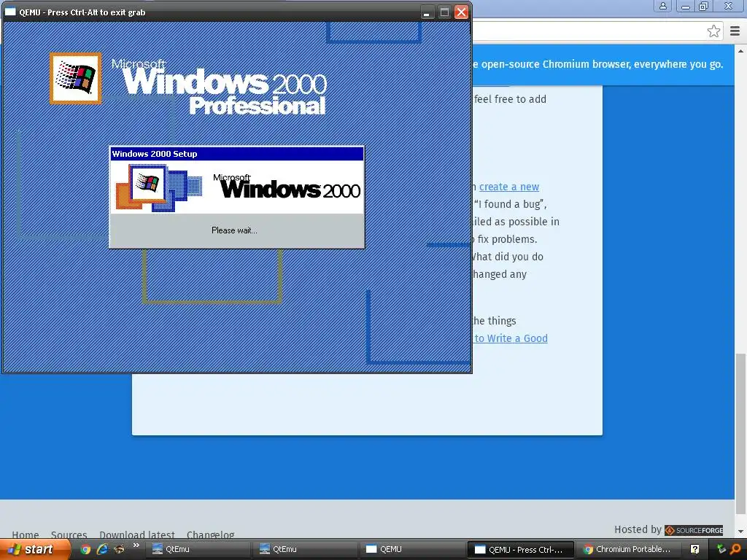This screenshot has height=560, width=747.
Task: Restore down the Chromium browser window
Action: tap(703, 6)
